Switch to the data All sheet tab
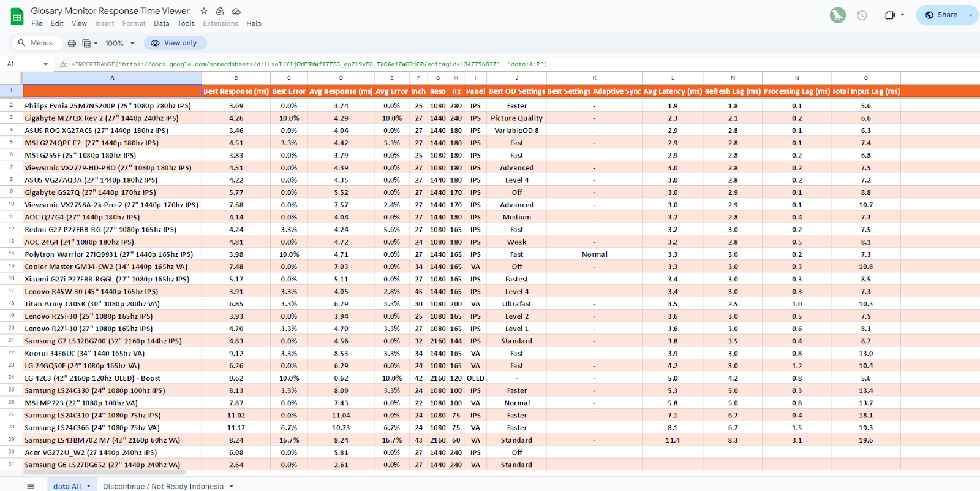The image size is (980, 491). [67, 486]
